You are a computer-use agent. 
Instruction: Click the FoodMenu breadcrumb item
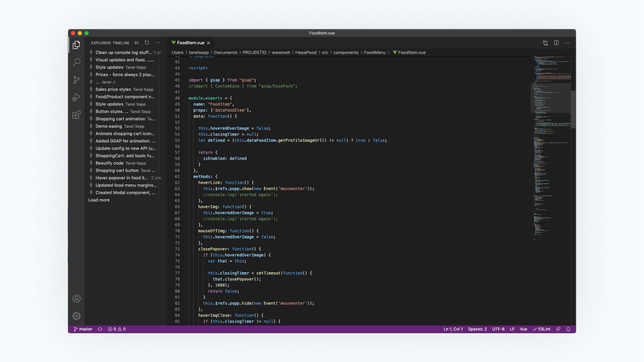pyautogui.click(x=374, y=52)
